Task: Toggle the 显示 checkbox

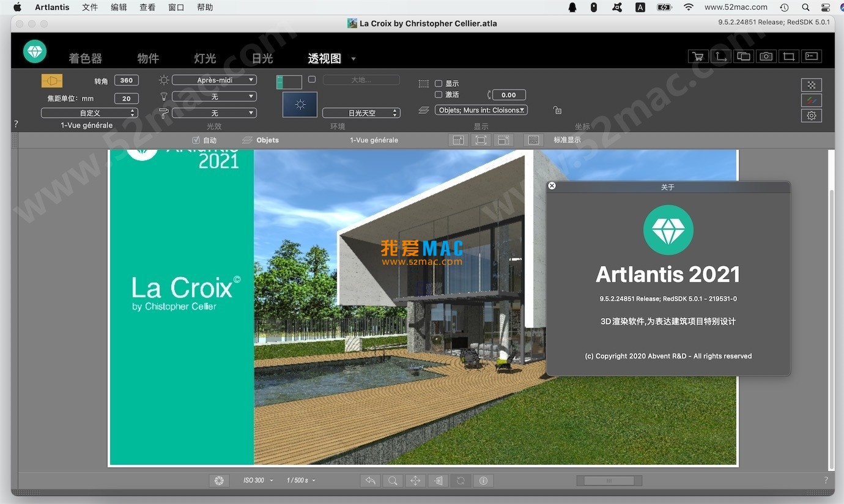Action: pos(438,83)
